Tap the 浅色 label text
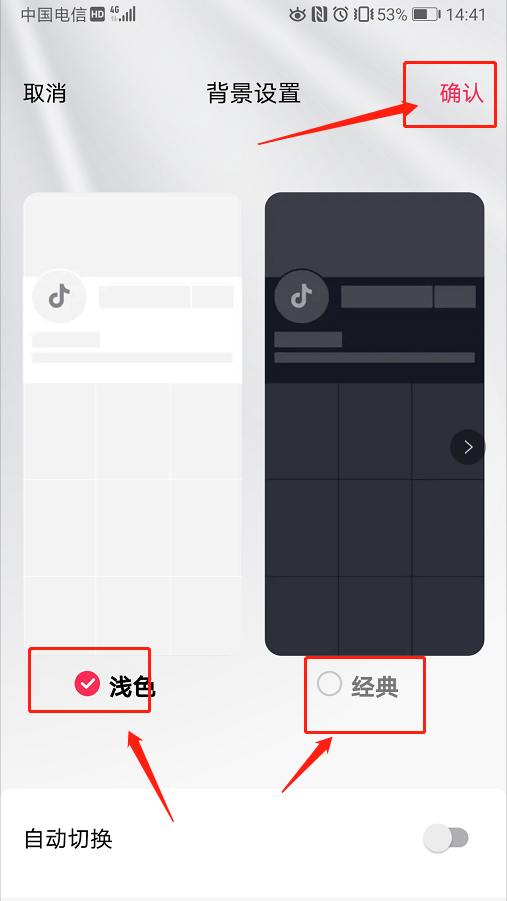507x901 pixels. [x=132, y=686]
